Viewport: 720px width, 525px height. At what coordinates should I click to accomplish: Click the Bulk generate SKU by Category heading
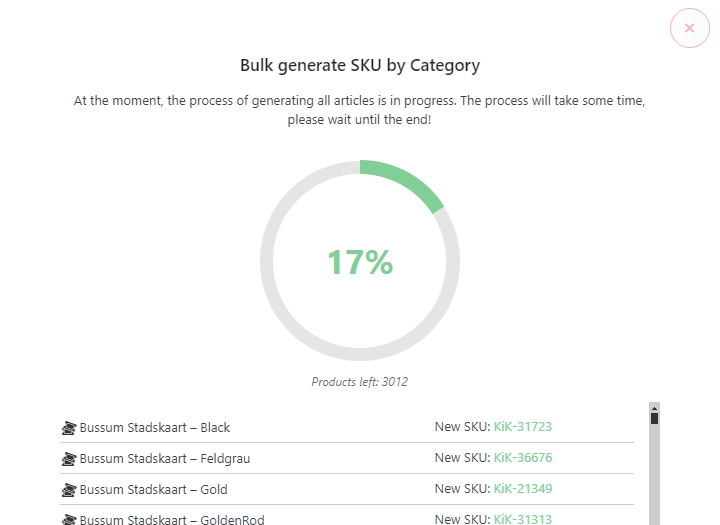coord(360,65)
